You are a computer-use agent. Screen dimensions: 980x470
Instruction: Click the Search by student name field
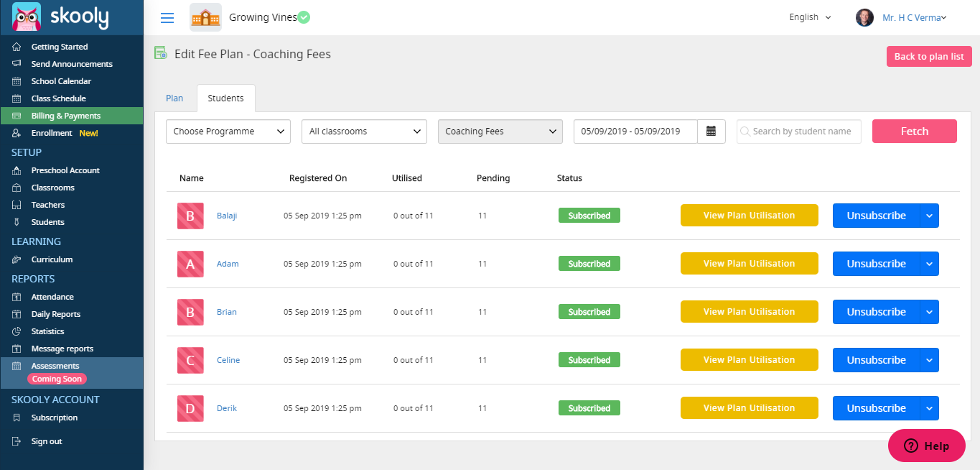(799, 132)
